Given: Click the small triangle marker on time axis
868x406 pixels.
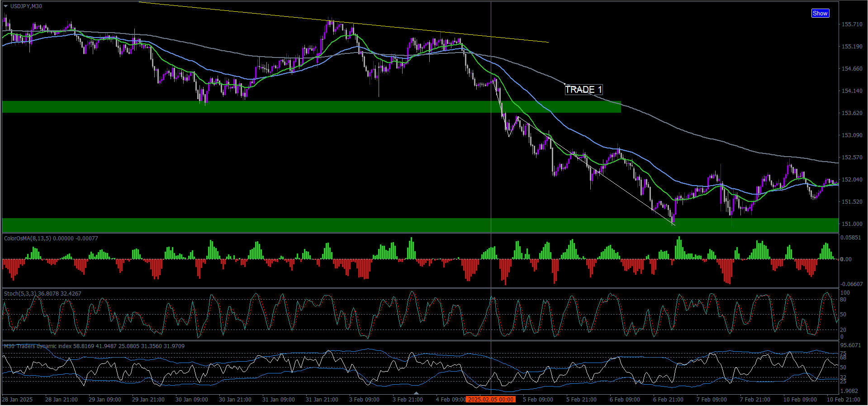Looking at the screenshot, I should [416, 393].
